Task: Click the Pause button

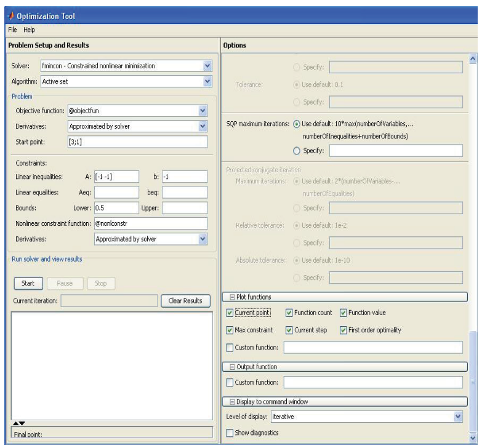Action: (65, 283)
